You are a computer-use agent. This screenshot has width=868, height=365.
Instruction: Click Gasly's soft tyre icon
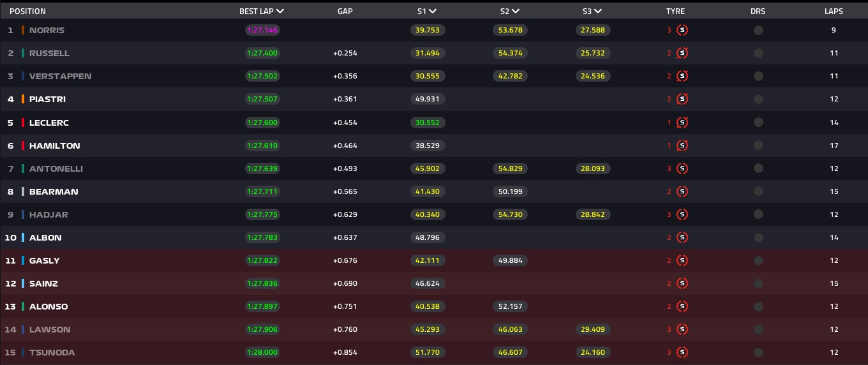tap(682, 260)
